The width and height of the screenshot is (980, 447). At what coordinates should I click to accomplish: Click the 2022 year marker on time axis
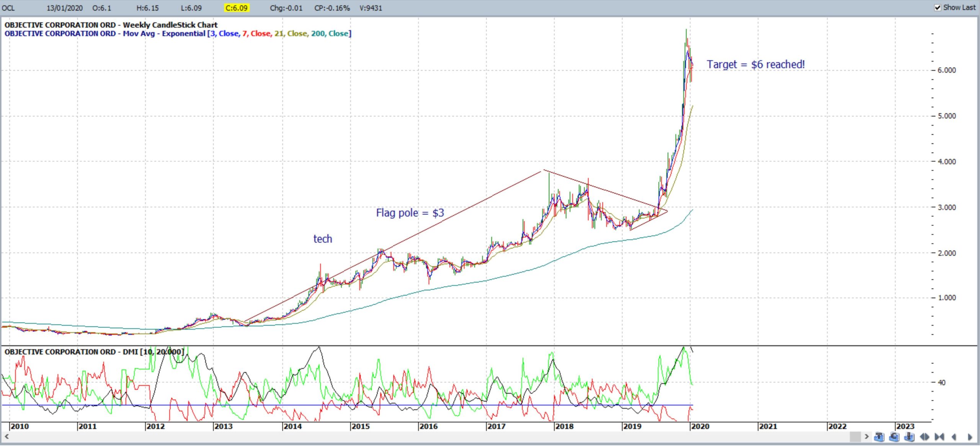[x=837, y=427]
